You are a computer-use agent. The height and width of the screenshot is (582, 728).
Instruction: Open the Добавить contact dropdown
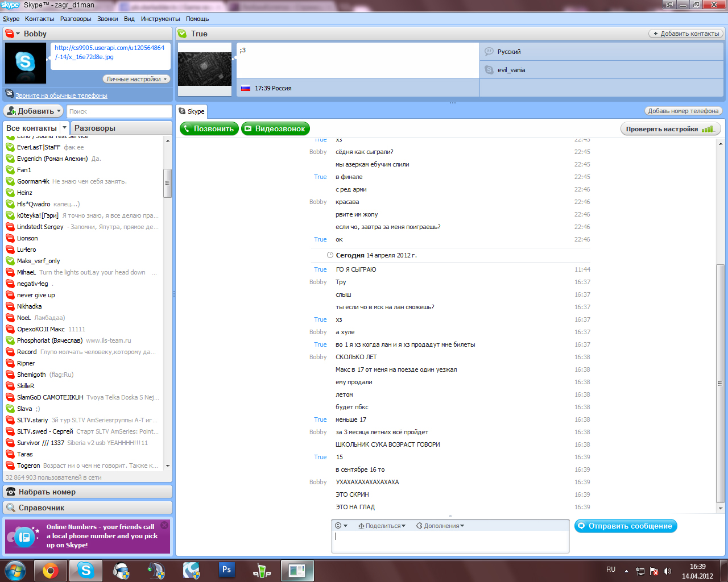pyautogui.click(x=34, y=111)
